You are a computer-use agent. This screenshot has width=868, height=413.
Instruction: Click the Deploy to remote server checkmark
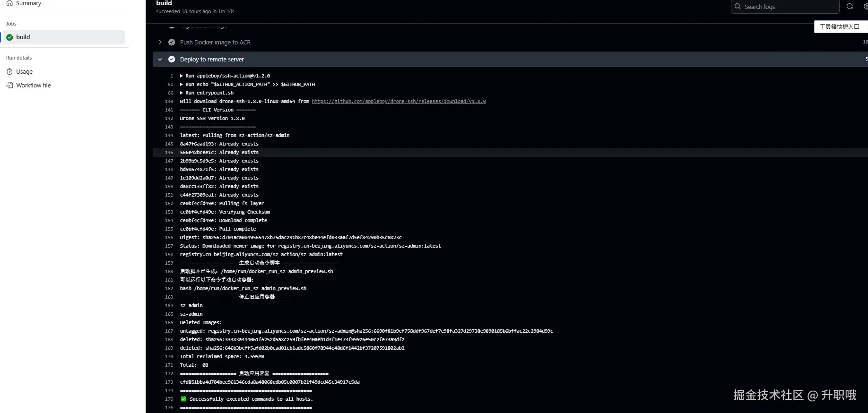tap(172, 60)
